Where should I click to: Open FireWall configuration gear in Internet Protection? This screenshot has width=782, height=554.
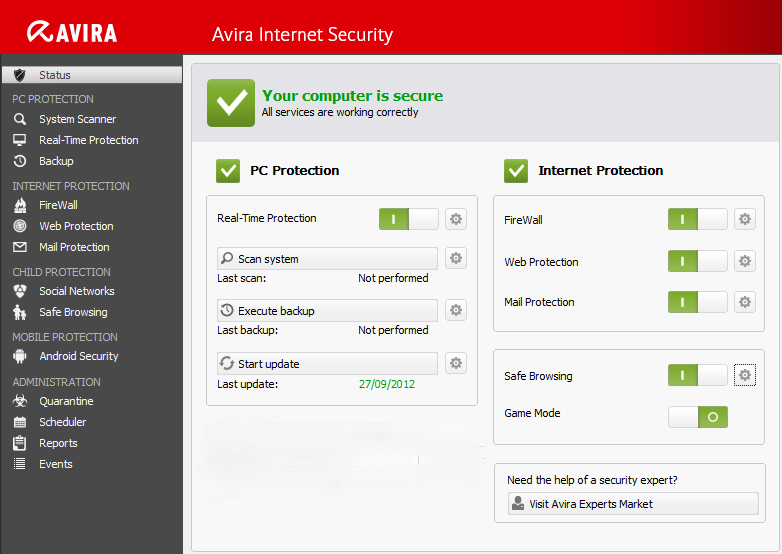tap(745, 220)
